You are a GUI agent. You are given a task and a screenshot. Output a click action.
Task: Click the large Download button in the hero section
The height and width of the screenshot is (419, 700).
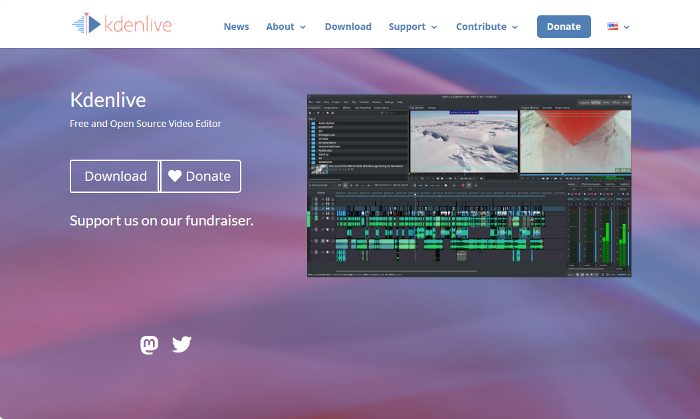click(x=115, y=176)
